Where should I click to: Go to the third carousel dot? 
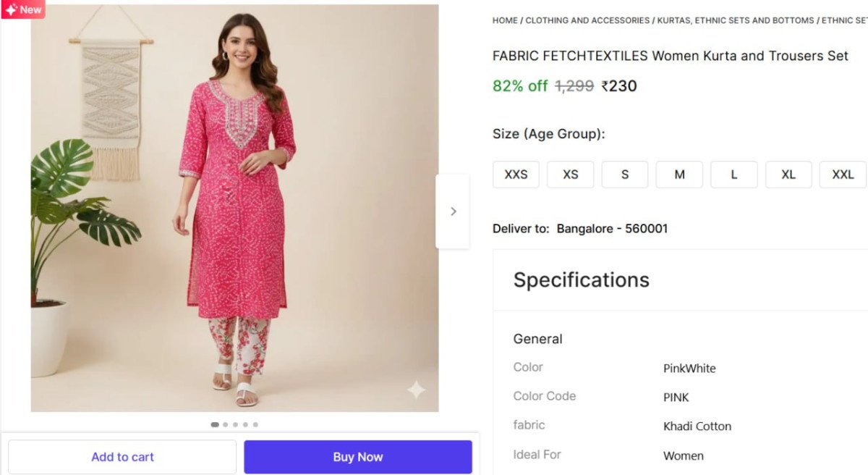(235, 425)
